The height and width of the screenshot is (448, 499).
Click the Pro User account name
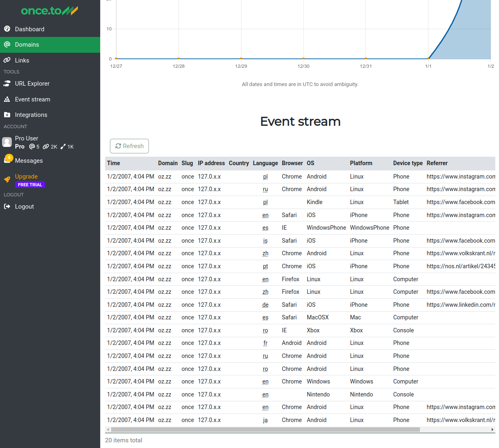26,138
